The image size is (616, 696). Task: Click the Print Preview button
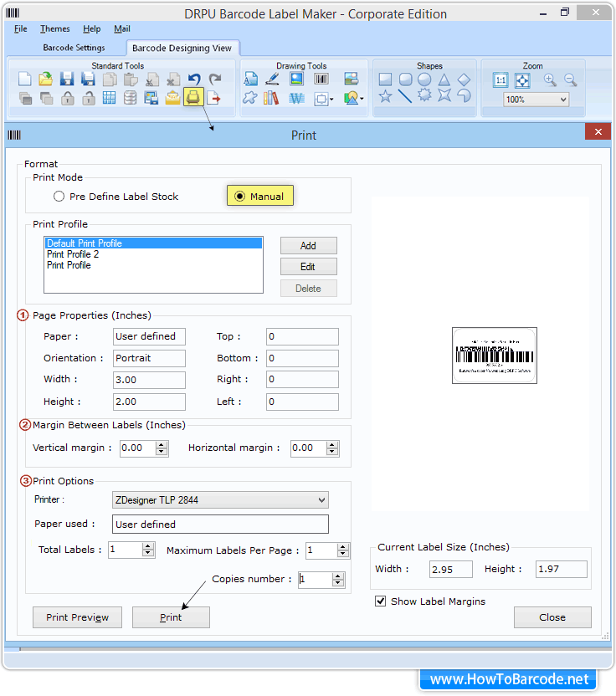(78, 617)
